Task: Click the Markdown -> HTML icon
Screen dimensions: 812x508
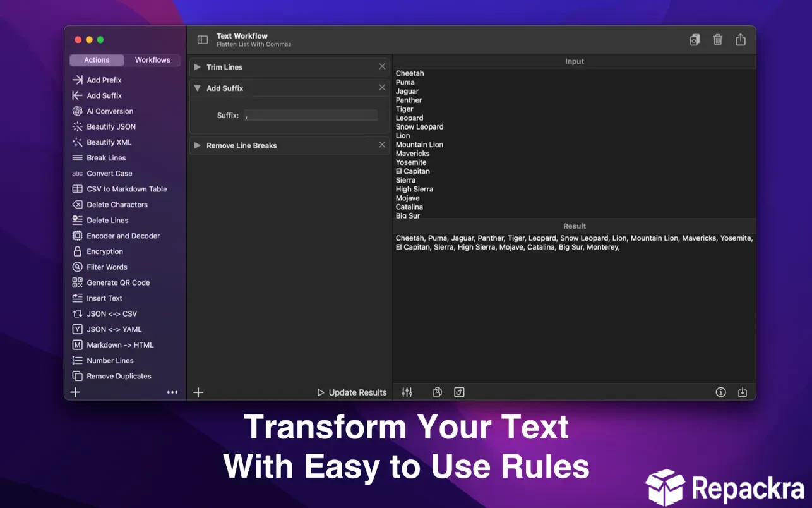Action: (x=77, y=345)
